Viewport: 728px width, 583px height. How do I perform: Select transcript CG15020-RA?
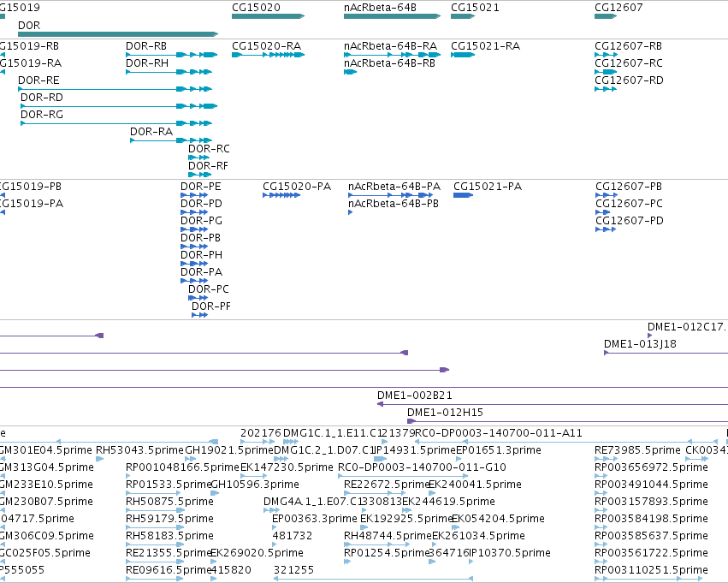point(268,55)
